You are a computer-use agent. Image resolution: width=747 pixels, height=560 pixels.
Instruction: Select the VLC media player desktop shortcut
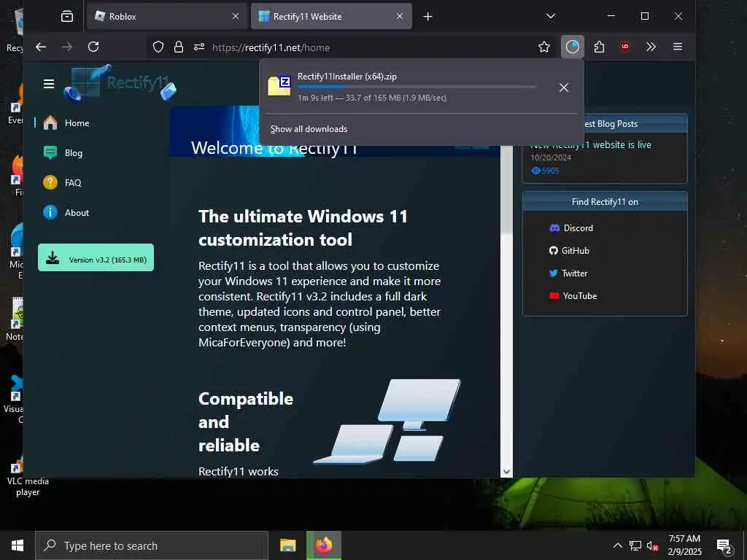click(x=27, y=477)
